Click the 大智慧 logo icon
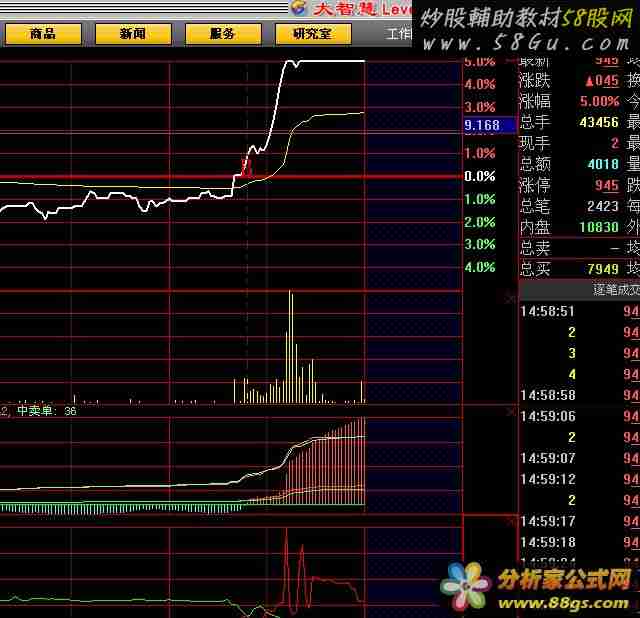This screenshot has height=618, width=640. pos(299,7)
